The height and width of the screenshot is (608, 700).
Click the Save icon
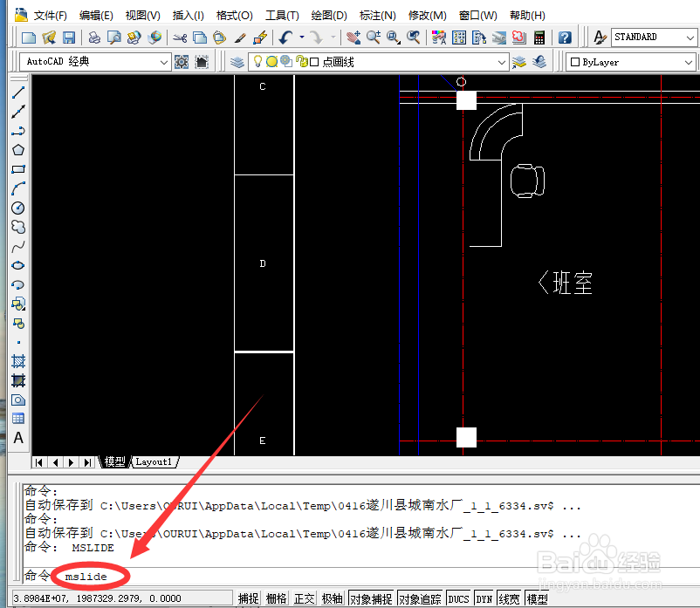point(69,38)
